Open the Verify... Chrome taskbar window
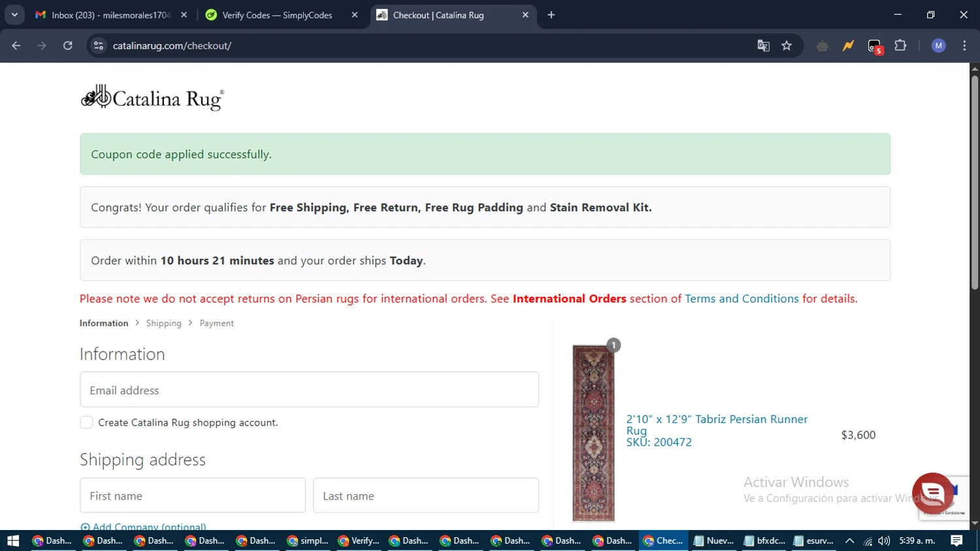Viewport: 980px width, 551px height. [359, 541]
